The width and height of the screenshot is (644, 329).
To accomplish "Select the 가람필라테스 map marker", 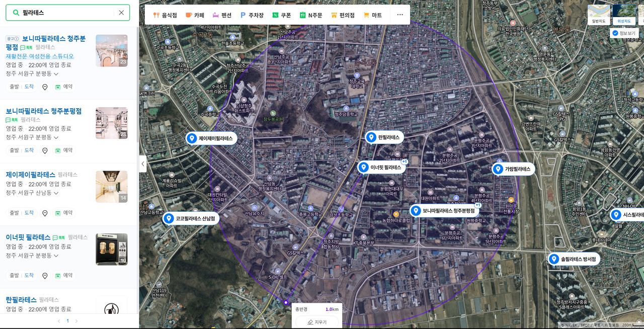I will pos(513,169).
